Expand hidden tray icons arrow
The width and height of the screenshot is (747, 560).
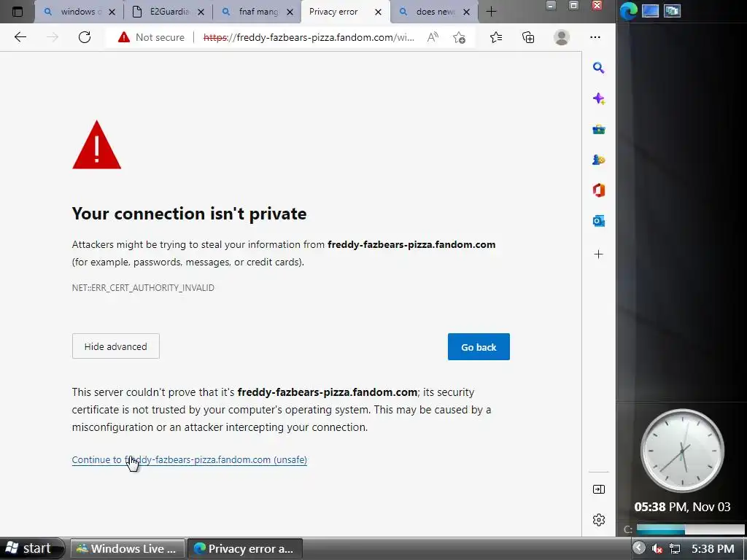coord(639,548)
